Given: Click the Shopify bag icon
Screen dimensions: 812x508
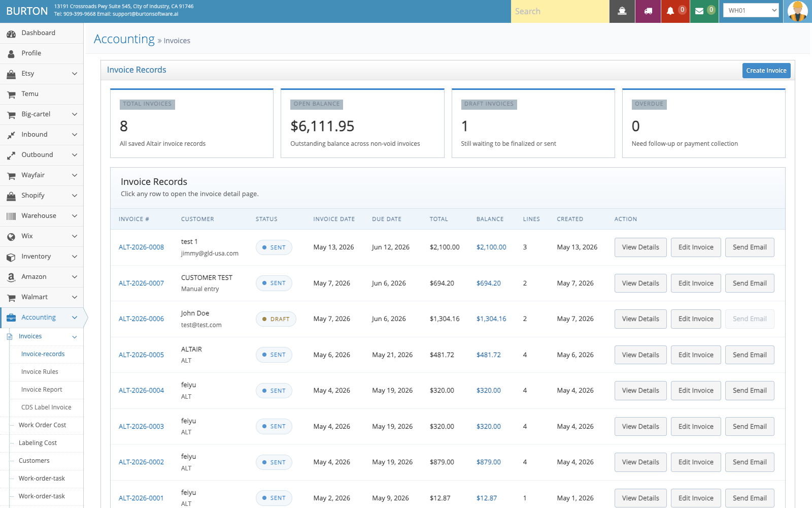Looking at the screenshot, I should [x=11, y=196].
